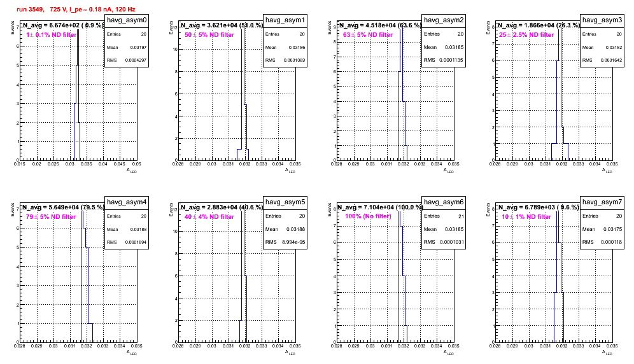Select the havg_asym4 stats box title
Screen dimensions: 634x364
(x=127, y=202)
